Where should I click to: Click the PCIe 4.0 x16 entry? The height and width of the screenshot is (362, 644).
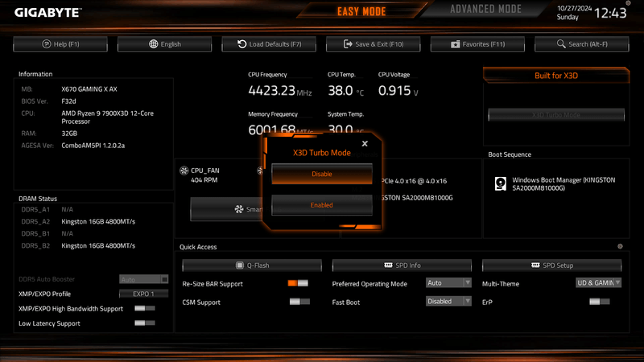pos(414,181)
